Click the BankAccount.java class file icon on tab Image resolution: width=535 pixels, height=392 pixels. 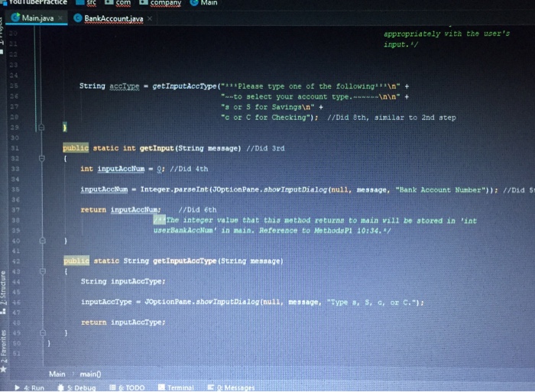tap(78, 18)
